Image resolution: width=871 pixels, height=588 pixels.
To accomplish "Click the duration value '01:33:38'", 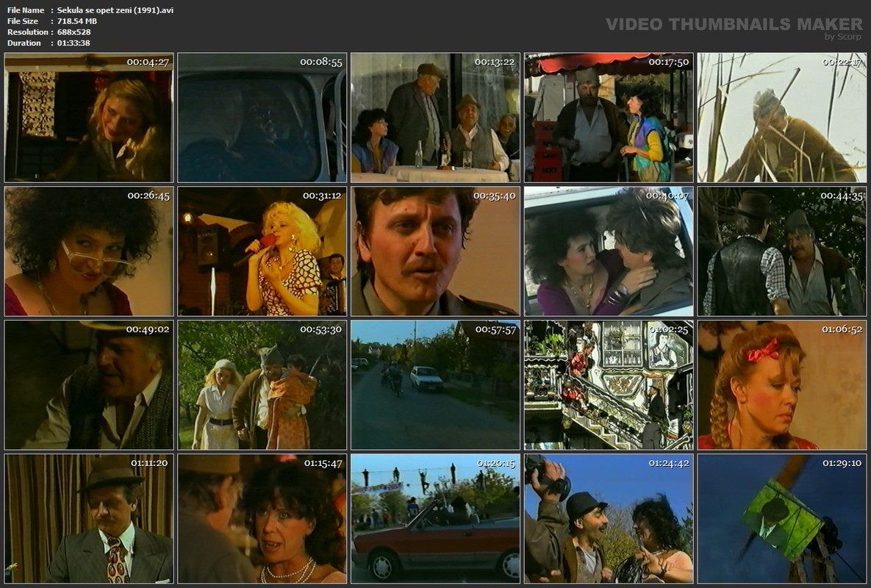I will 74,43.
